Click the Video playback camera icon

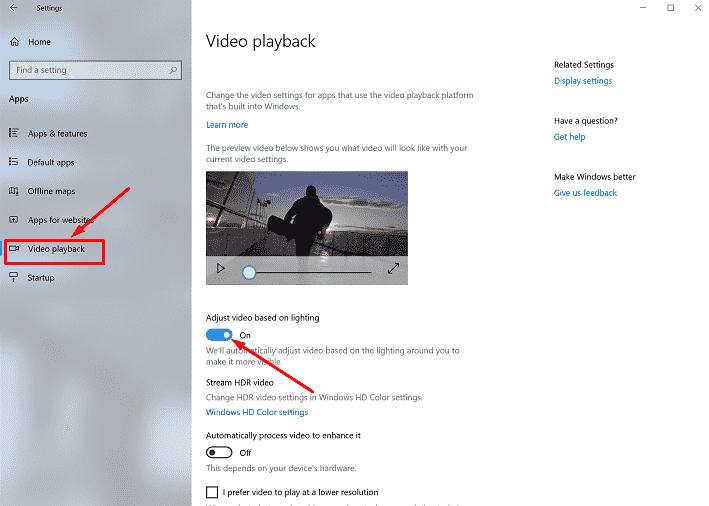point(14,248)
